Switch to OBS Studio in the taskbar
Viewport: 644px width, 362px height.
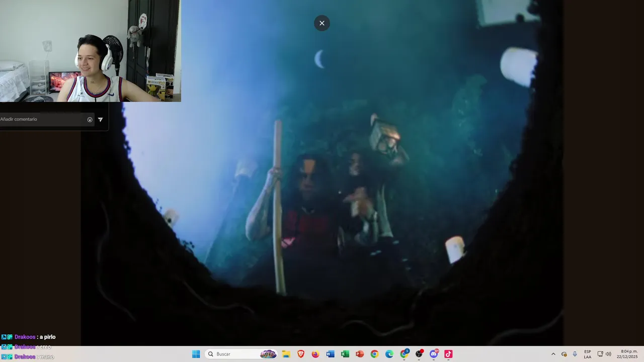pos(419,354)
